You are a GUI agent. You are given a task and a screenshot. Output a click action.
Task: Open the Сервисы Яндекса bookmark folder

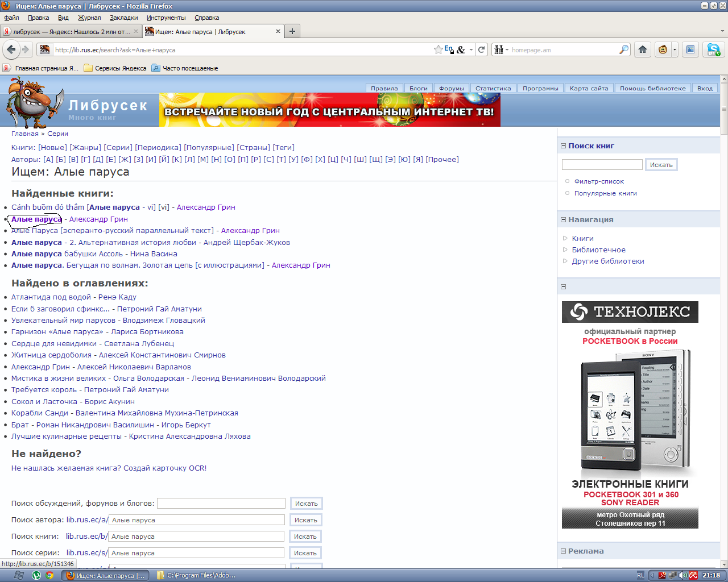pos(115,68)
